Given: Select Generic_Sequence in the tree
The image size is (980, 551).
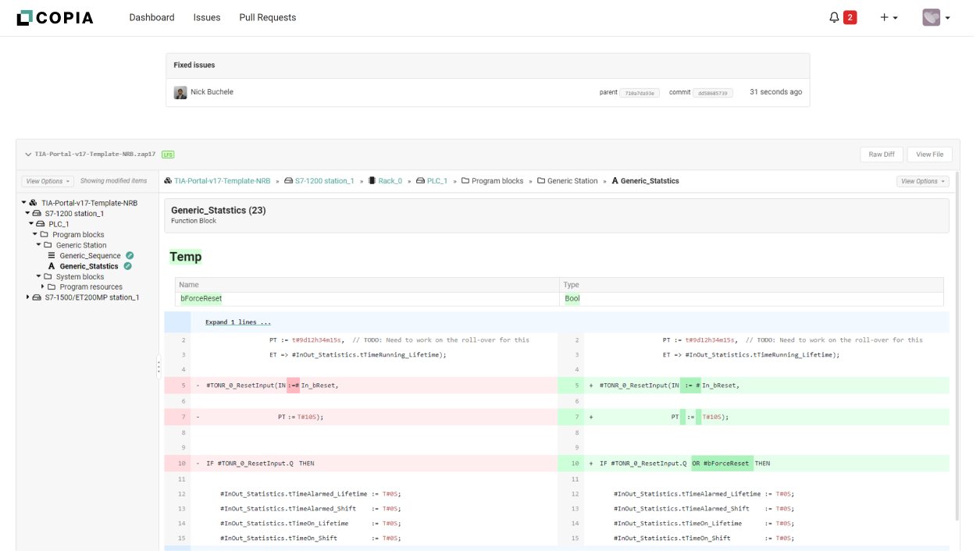Looking at the screenshot, I should (90, 255).
